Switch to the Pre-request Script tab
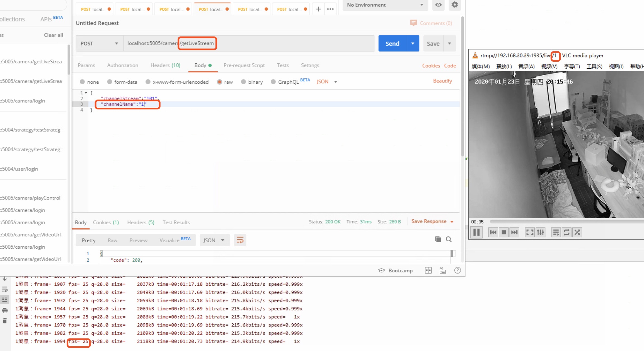Image resolution: width=644 pixels, height=351 pixels. [244, 65]
